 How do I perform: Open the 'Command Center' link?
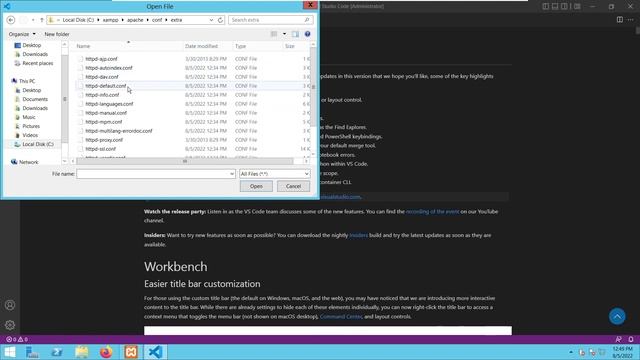coord(341,316)
